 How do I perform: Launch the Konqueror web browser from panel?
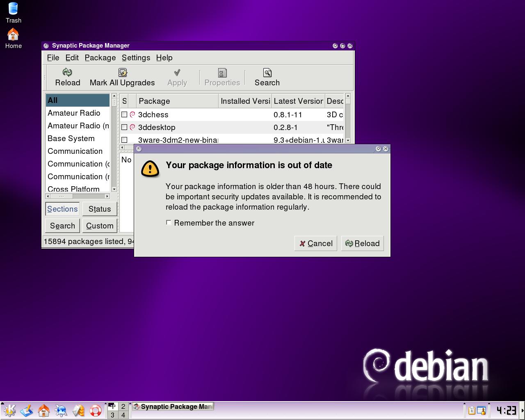point(61,410)
